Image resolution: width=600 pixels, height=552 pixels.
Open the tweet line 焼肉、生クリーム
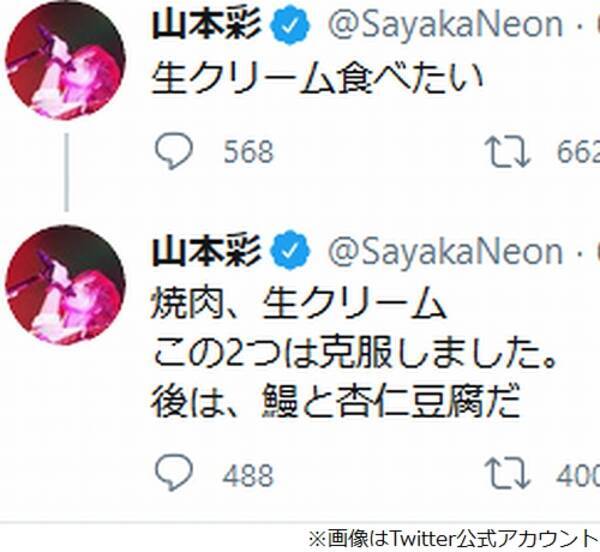pyautogui.click(x=296, y=300)
